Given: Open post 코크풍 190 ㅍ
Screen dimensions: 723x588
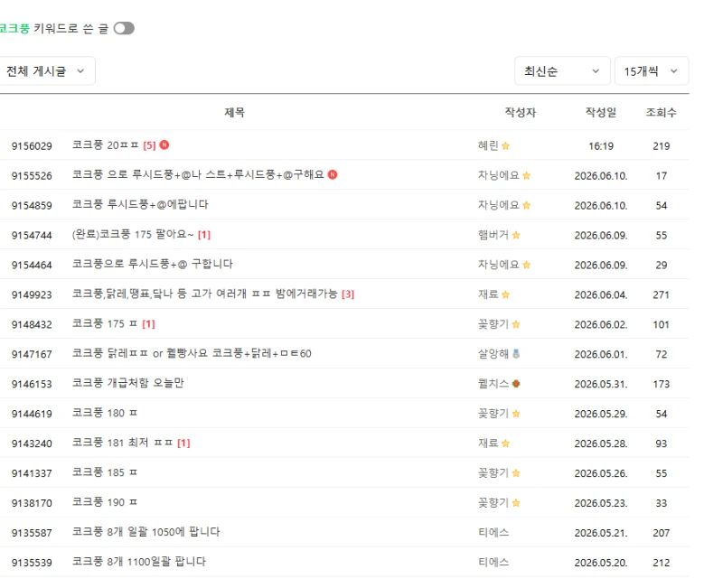Looking at the screenshot, I should click(x=105, y=502).
